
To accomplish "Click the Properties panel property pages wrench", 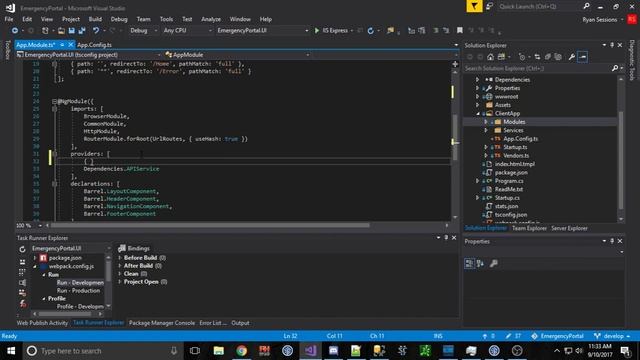I will pyautogui.click(x=493, y=264).
